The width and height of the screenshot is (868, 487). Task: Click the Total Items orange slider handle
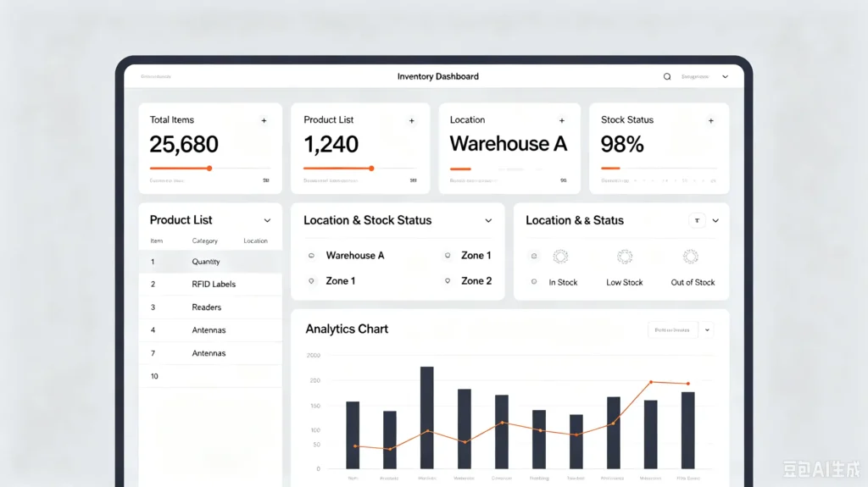point(209,169)
